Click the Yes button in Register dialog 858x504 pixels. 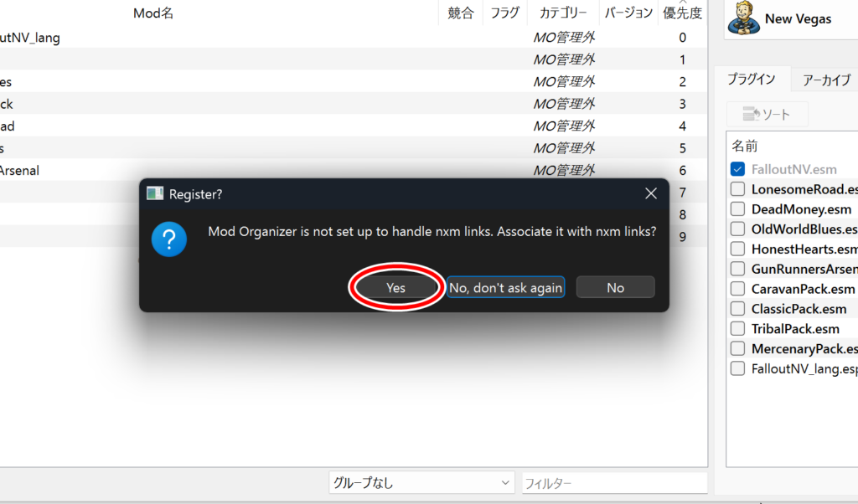click(396, 287)
